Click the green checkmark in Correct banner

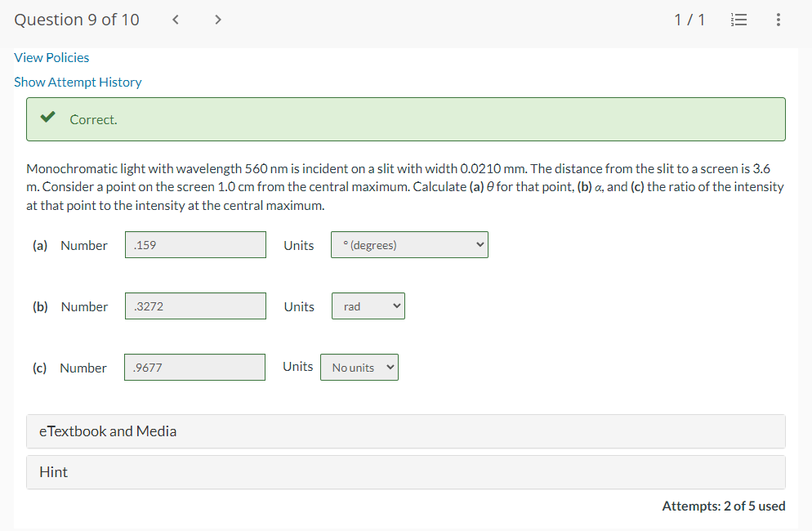(x=48, y=118)
